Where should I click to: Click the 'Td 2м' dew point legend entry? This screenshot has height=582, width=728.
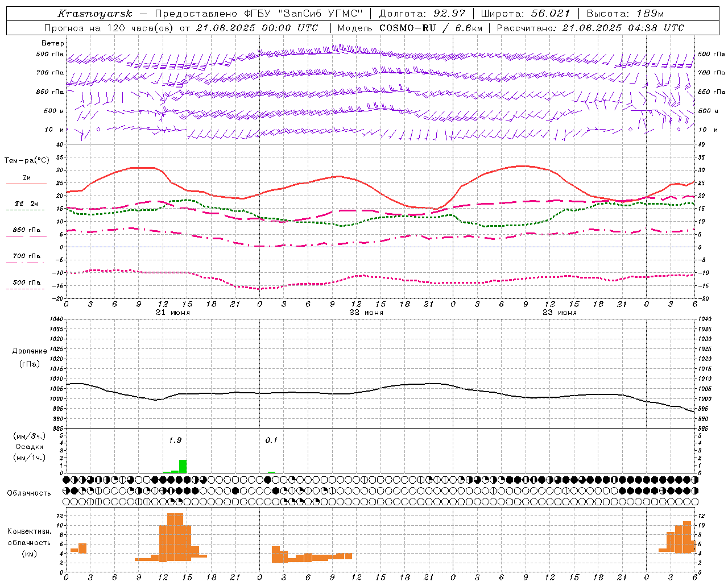26,203
